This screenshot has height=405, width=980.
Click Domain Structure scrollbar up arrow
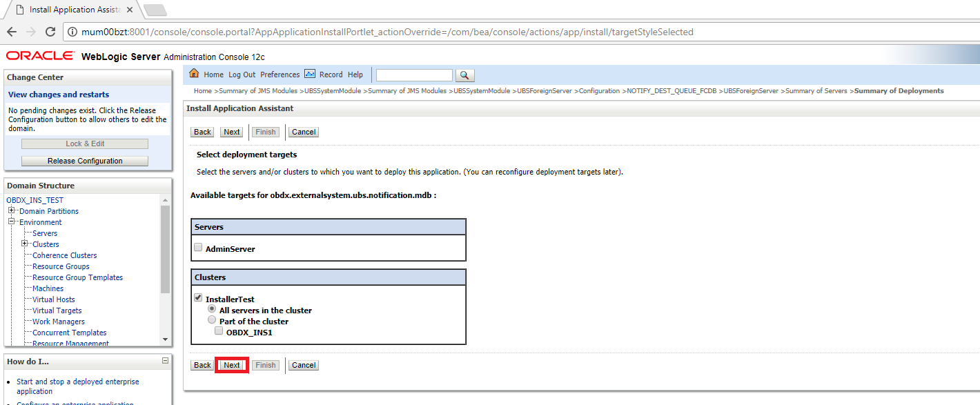click(165, 200)
